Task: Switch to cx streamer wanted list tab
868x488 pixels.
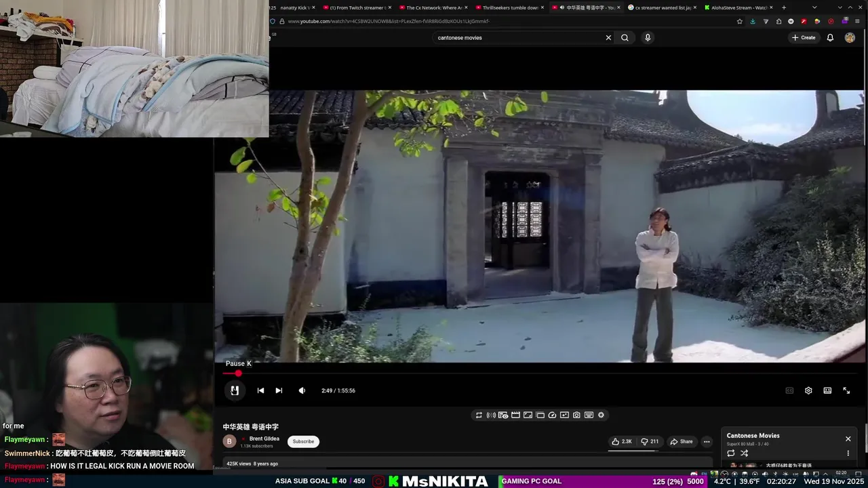Action: pyautogui.click(x=662, y=7)
